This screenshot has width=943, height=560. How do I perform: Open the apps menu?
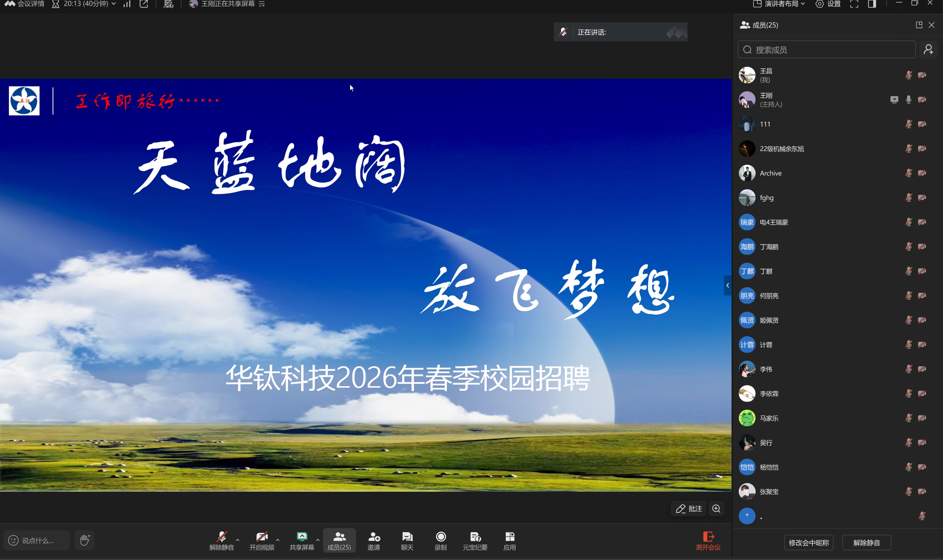[510, 541]
